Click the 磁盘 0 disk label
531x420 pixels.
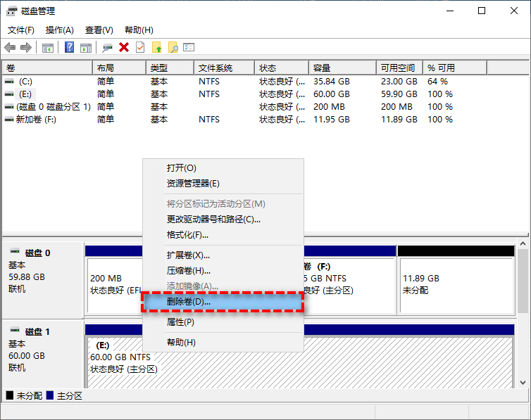tap(37, 253)
